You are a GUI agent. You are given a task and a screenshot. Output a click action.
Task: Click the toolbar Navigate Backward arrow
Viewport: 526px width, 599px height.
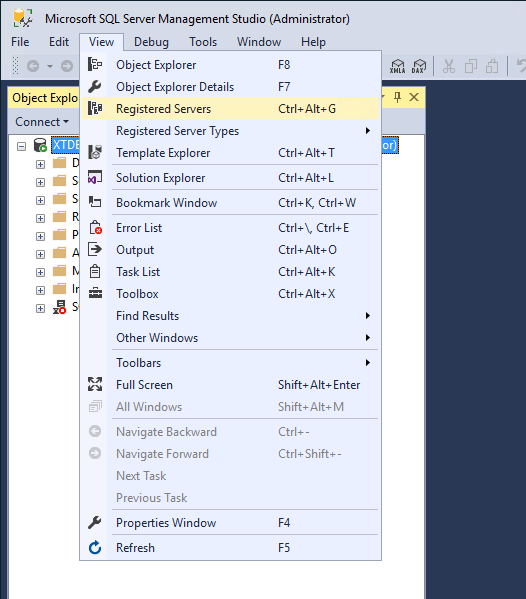point(33,66)
